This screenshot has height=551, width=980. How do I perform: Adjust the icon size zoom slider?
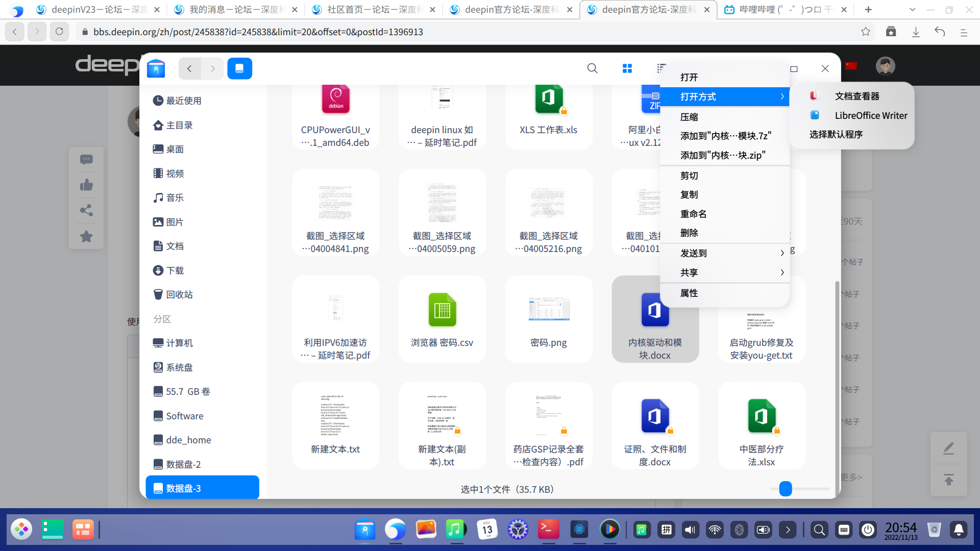(786, 489)
